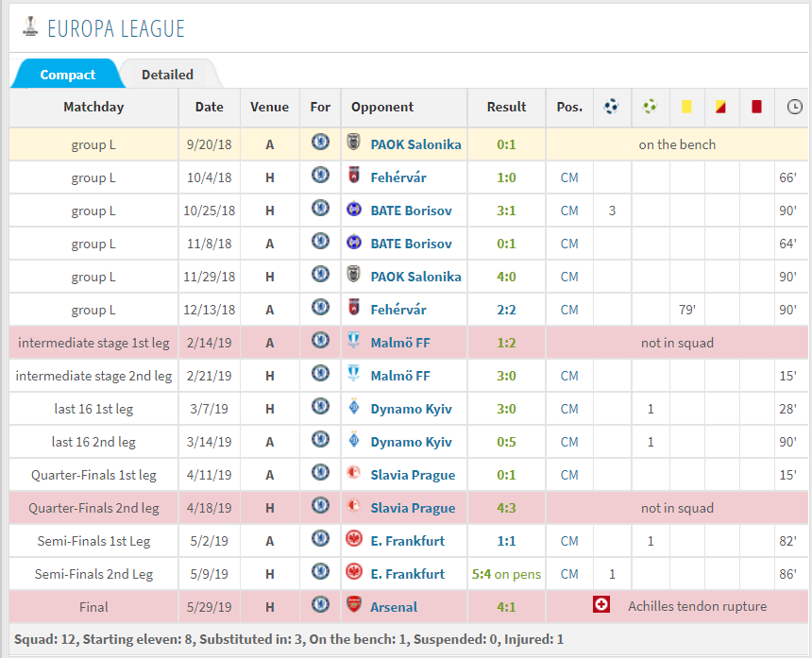Click the squad summary line at bottom
Viewport: 812px width, 658px height.
(x=289, y=639)
